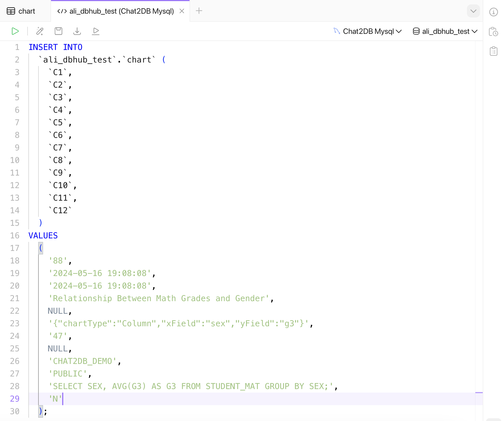This screenshot has width=504, height=421.
Task: Click the `C12` column on line 14
Action: point(60,210)
